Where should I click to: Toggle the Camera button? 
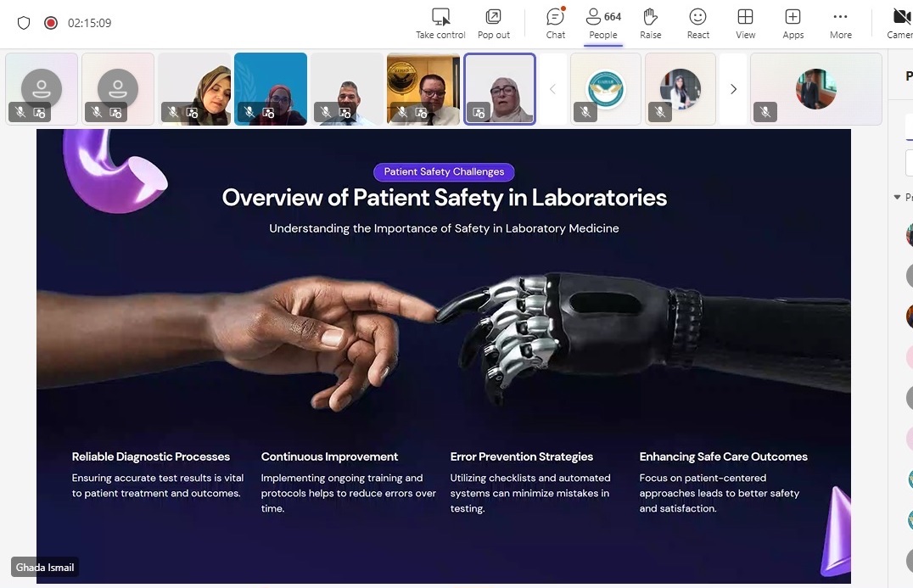click(900, 23)
